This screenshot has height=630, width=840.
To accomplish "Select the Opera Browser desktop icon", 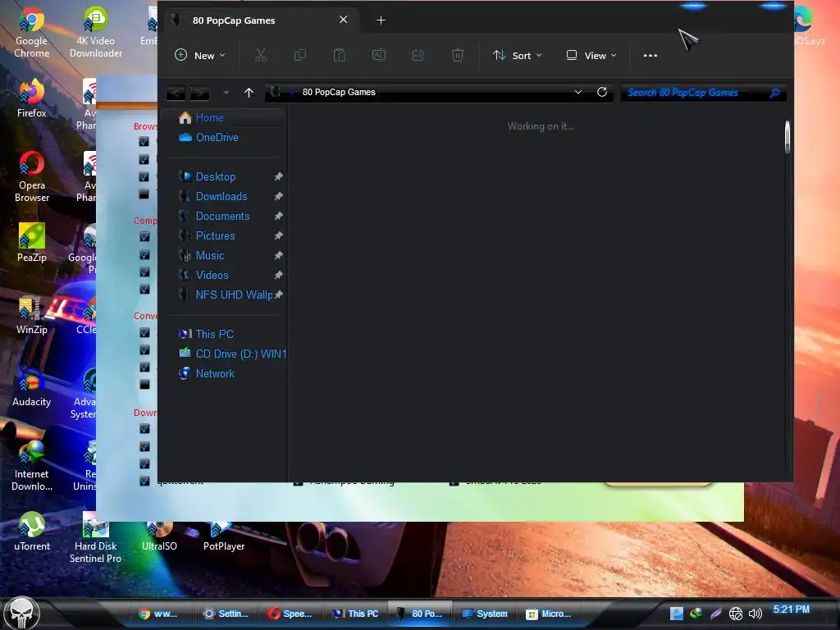I will (32, 177).
